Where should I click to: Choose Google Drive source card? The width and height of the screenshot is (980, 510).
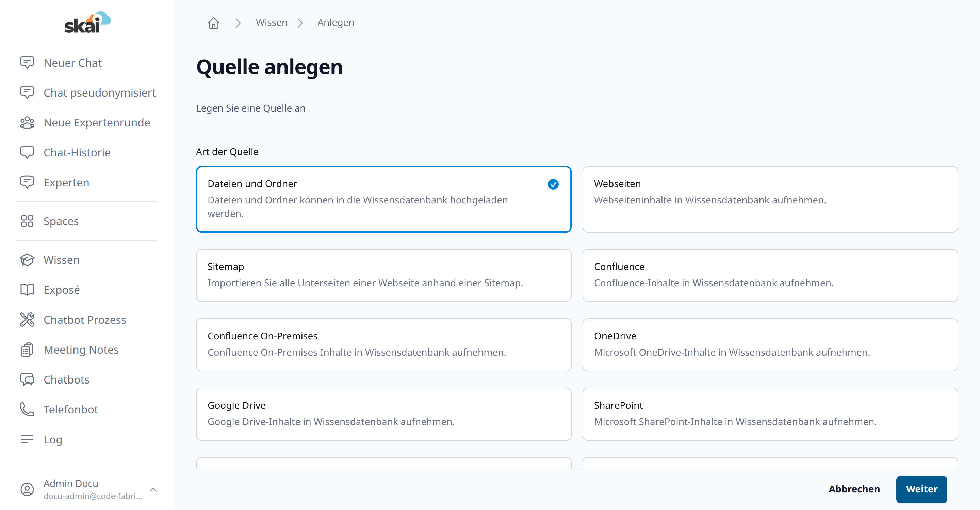pos(383,414)
